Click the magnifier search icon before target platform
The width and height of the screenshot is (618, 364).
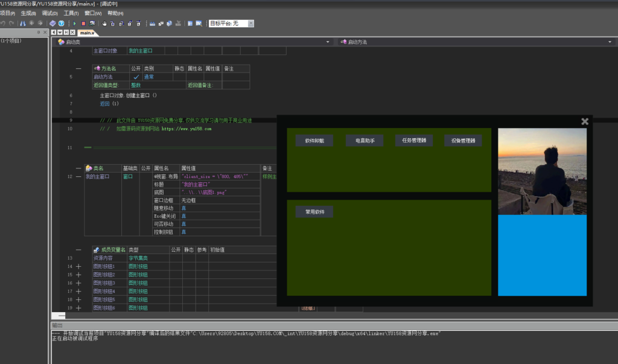pos(199,24)
